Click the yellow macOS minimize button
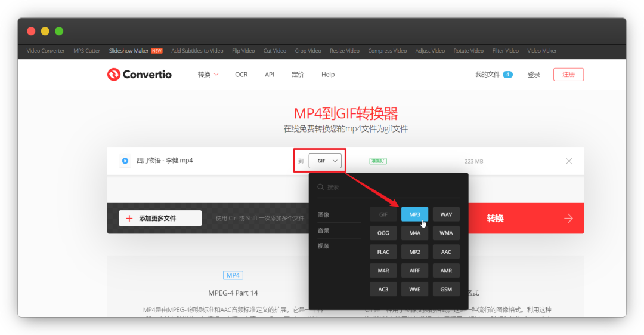 point(45,31)
